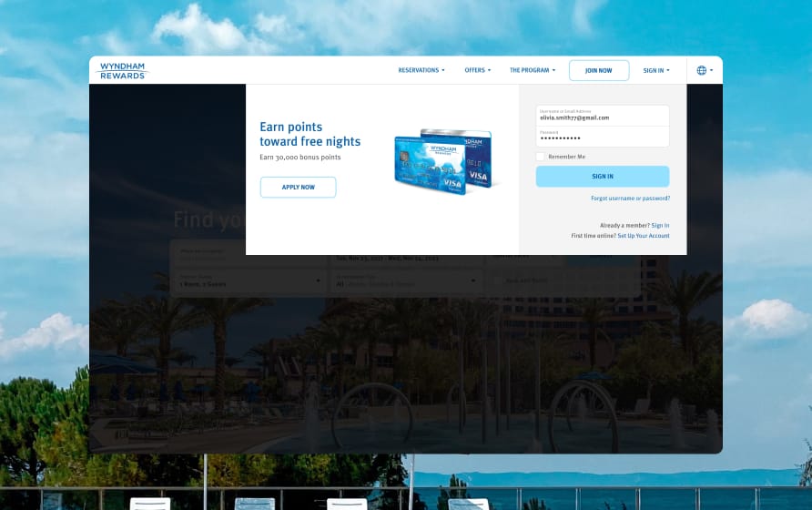The image size is (812, 510).
Task: Click the Apply Now button
Action: tap(298, 187)
